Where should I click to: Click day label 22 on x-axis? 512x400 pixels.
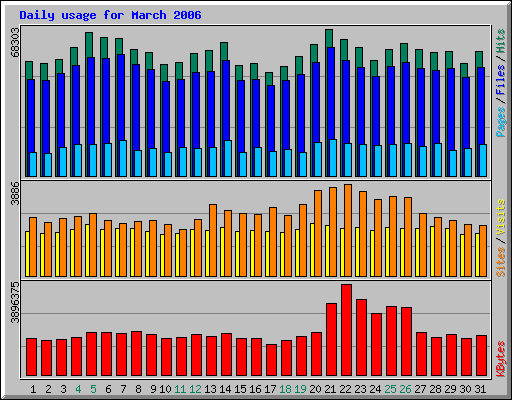[x=345, y=389]
